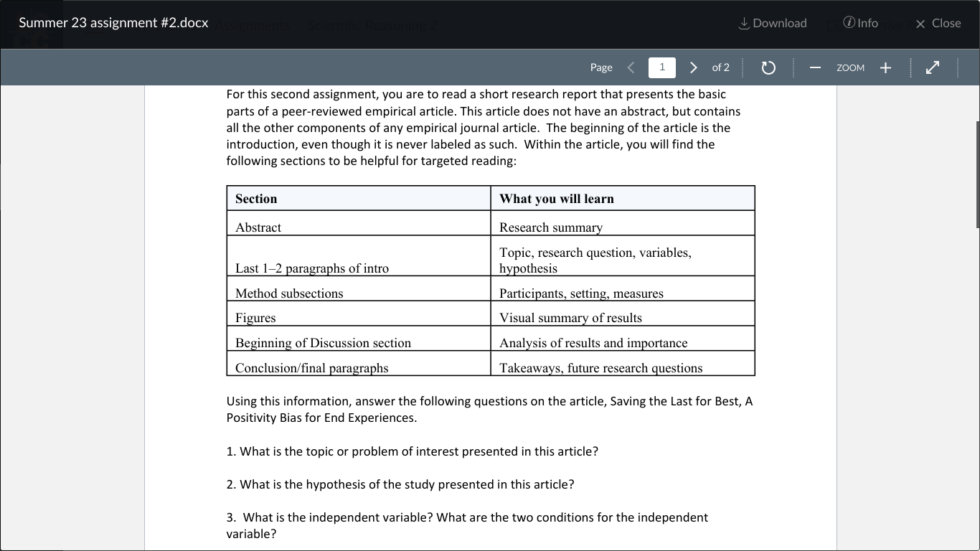Open the Assignments breadcrumb link
The width and height of the screenshot is (980, 551).
coord(253,24)
